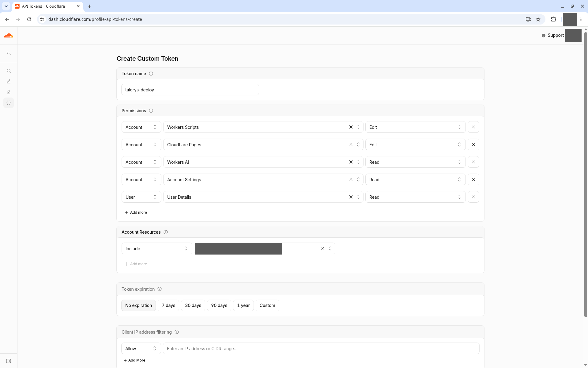
Task: Select the 30 days expiration option
Action: point(193,305)
